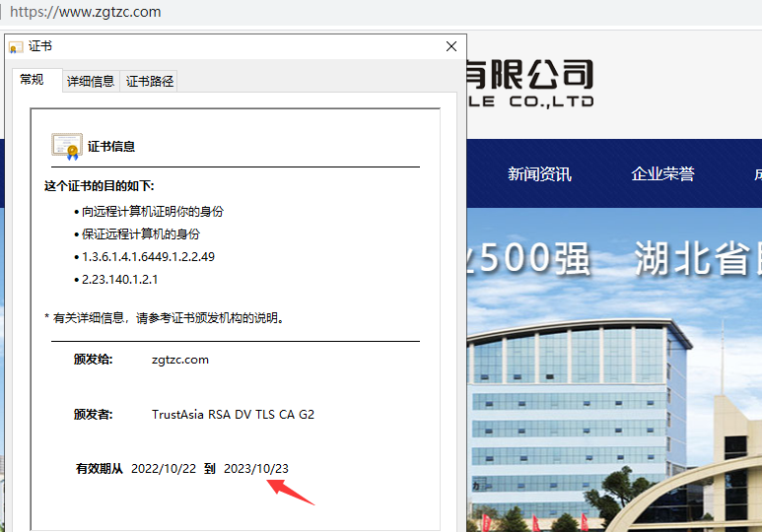Click the OID 2.23.140.1.2.1
The width and height of the screenshot is (762, 532).
tap(119, 280)
